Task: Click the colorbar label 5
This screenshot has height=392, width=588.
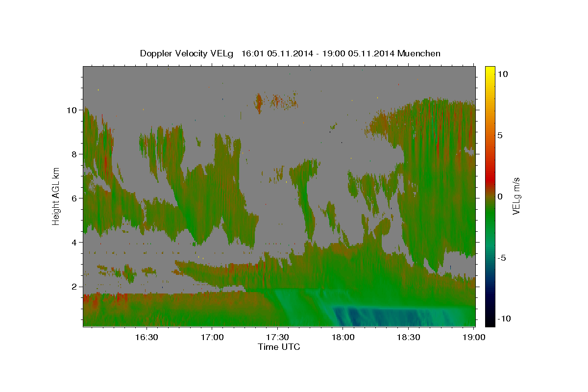Action: click(500, 135)
